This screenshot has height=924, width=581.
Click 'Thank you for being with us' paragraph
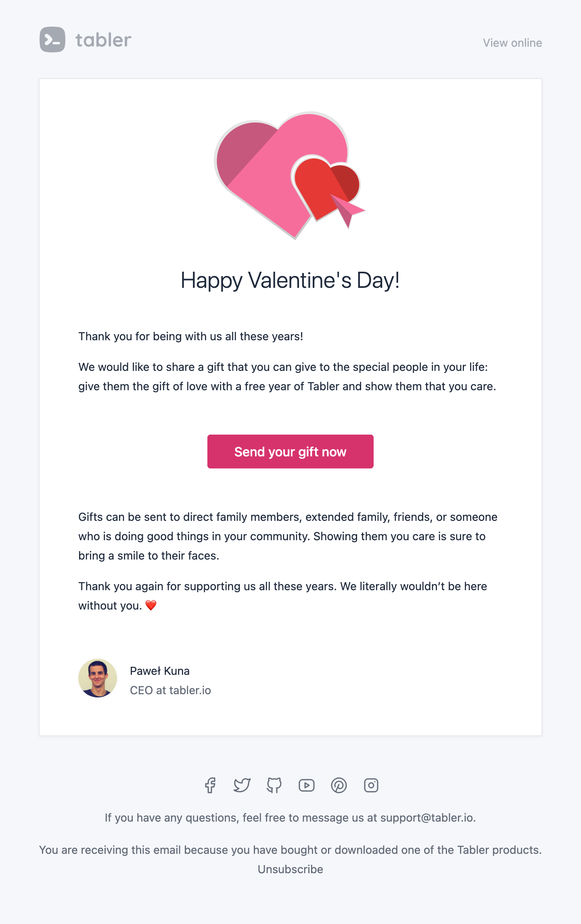(x=190, y=336)
